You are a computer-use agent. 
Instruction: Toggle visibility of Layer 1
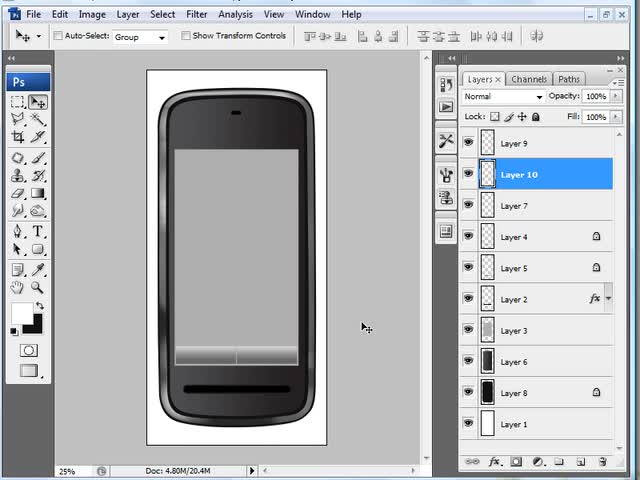[468, 424]
